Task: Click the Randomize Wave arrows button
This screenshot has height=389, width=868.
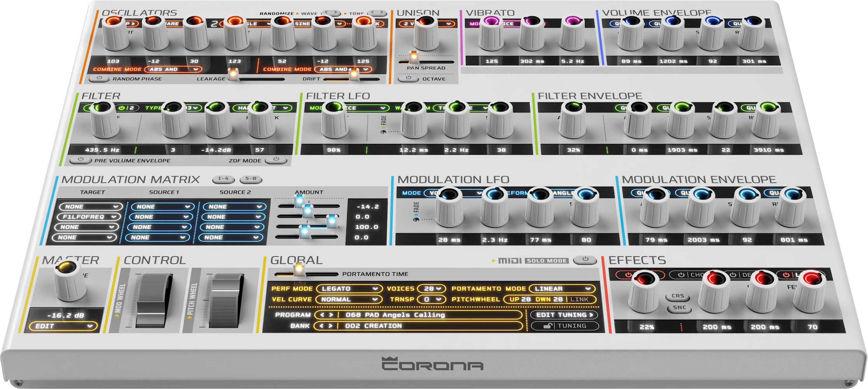Action: [x=332, y=13]
